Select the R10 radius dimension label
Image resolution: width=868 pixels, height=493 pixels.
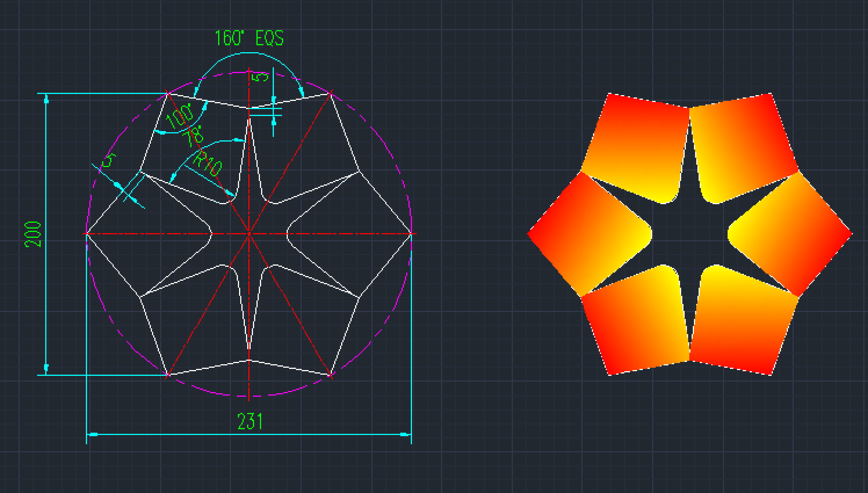pos(207,164)
